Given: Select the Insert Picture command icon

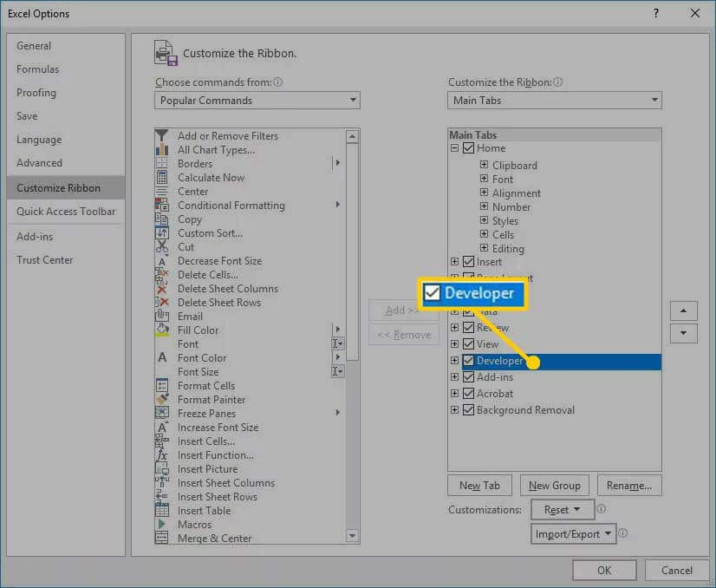Looking at the screenshot, I should (162, 469).
